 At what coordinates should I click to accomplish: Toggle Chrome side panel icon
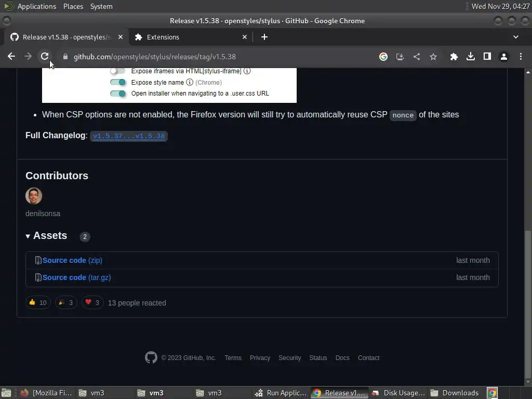pos(487,56)
